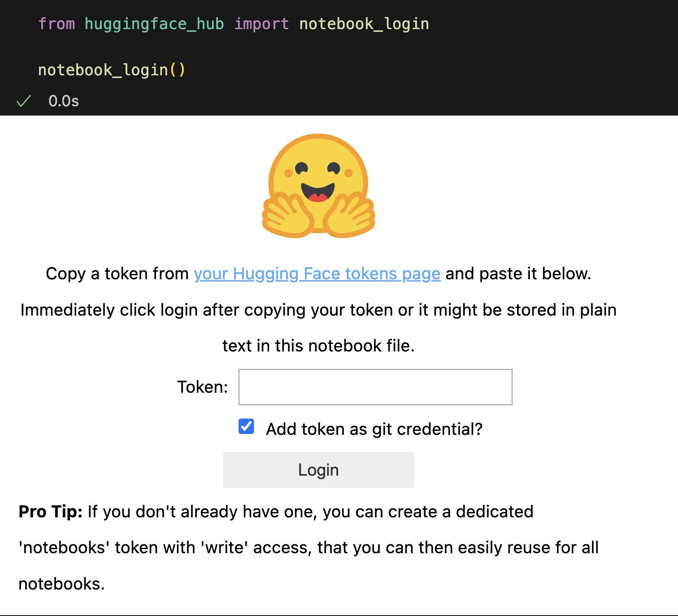
Task: Click the 0.0s execution time text
Action: pyautogui.click(x=64, y=101)
